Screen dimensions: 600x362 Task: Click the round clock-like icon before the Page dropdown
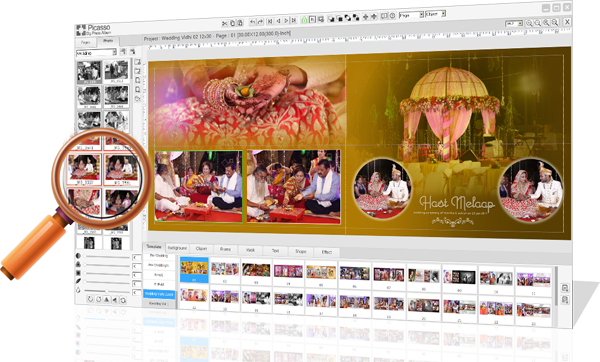392,16
